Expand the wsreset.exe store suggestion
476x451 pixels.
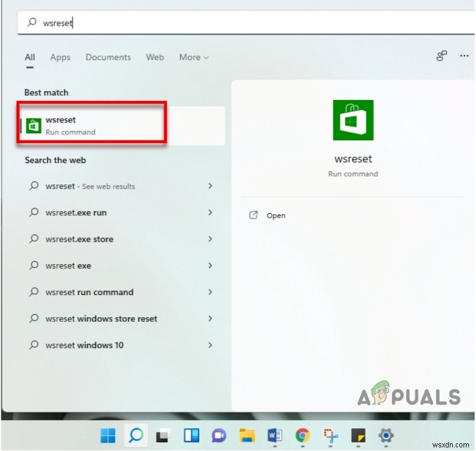click(x=210, y=239)
